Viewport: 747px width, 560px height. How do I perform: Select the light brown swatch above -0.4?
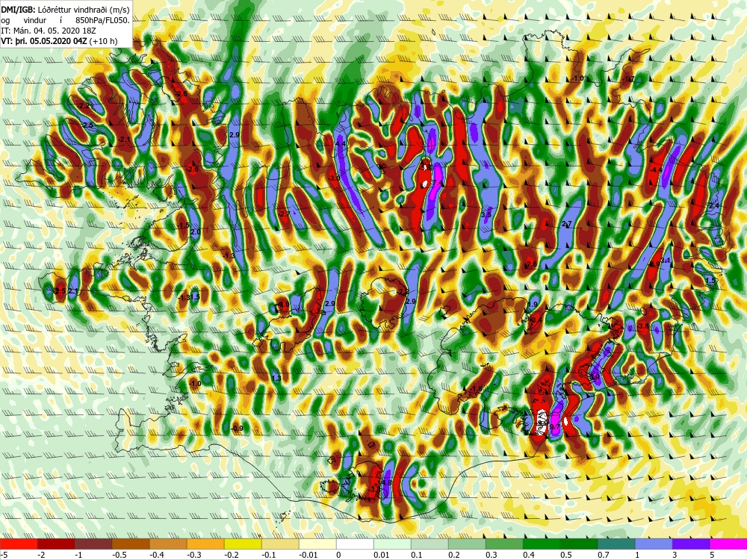(x=168, y=544)
